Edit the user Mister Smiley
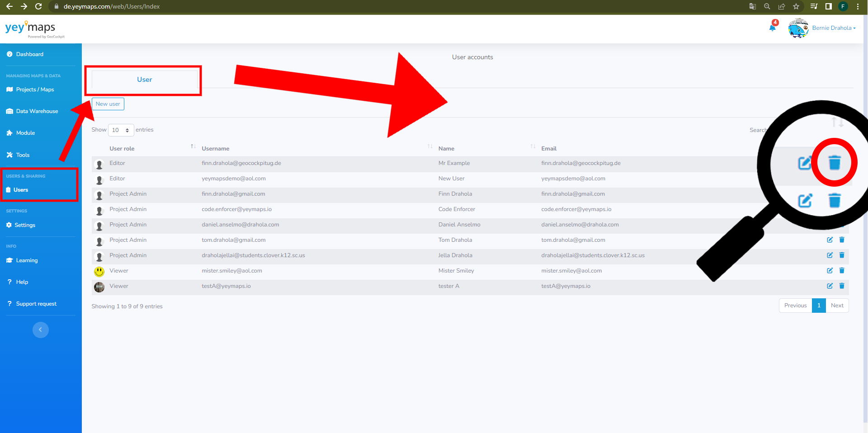Image resolution: width=868 pixels, height=433 pixels. point(830,270)
